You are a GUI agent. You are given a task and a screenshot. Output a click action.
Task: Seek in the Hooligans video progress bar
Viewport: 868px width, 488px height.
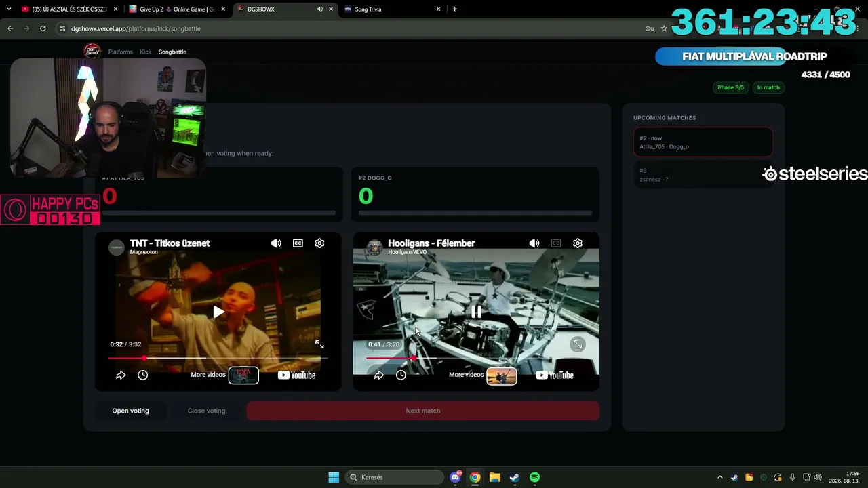476,358
